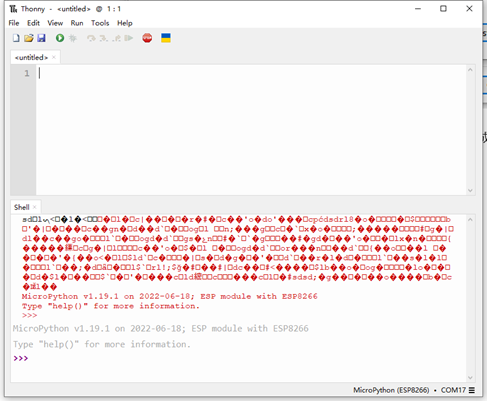Start the debugger with the bug icon
Viewport: 487px width, 401px height.
click(73, 38)
